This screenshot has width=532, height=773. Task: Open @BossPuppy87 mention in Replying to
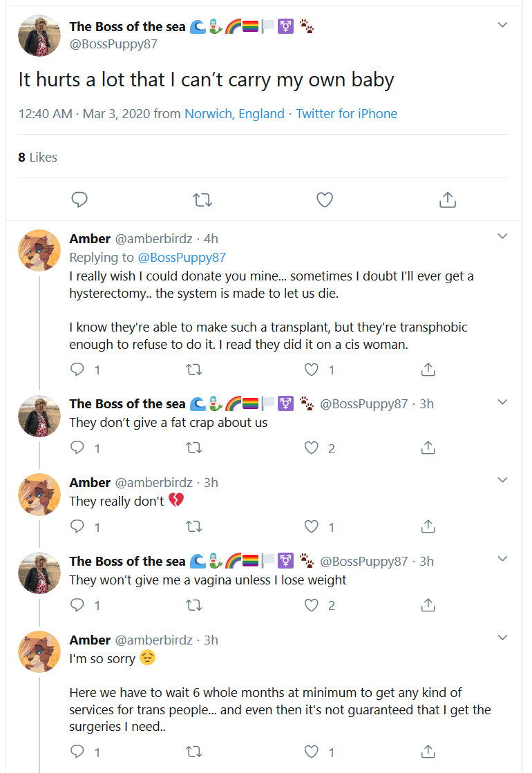click(182, 258)
